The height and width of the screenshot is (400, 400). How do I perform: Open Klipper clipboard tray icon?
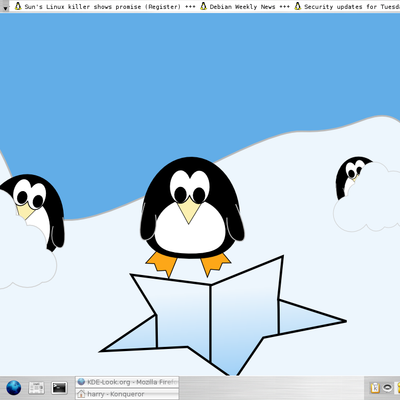375,388
